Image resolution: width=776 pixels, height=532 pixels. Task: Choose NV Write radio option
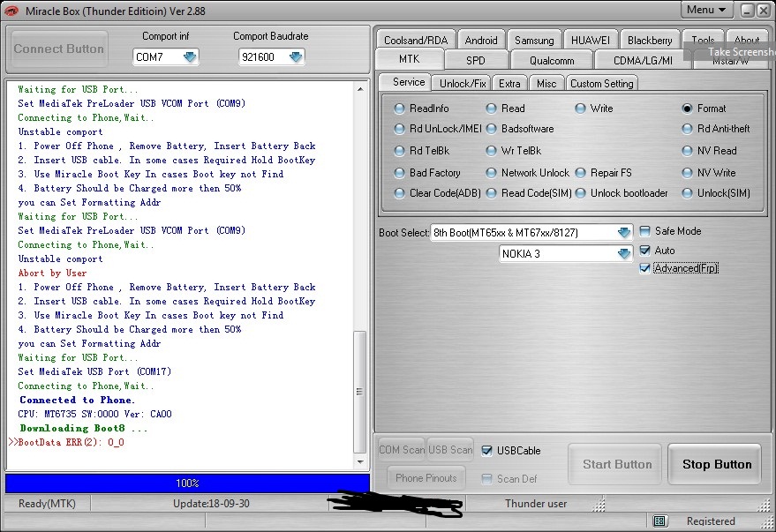[687, 173]
